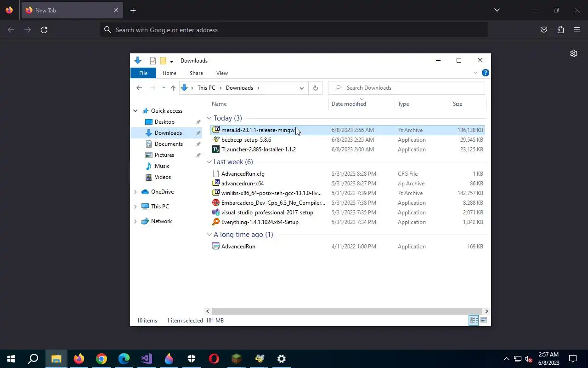Open the Home ribbon tab

170,73
